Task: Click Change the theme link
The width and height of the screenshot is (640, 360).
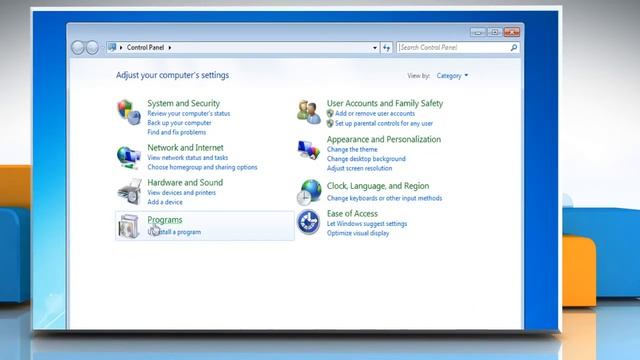Action: pos(352,149)
